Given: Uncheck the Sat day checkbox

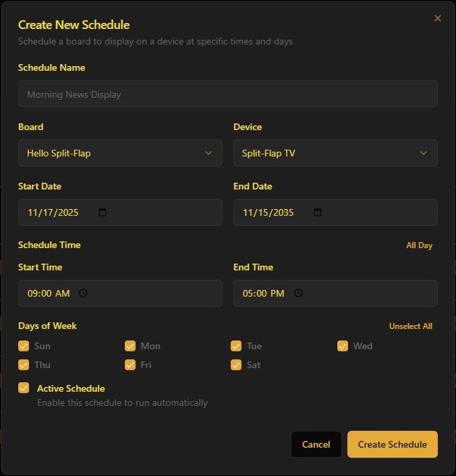Looking at the screenshot, I should pyautogui.click(x=236, y=365).
